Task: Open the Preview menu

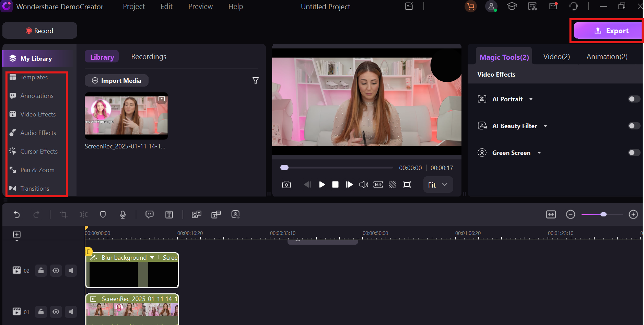Action: (x=200, y=7)
